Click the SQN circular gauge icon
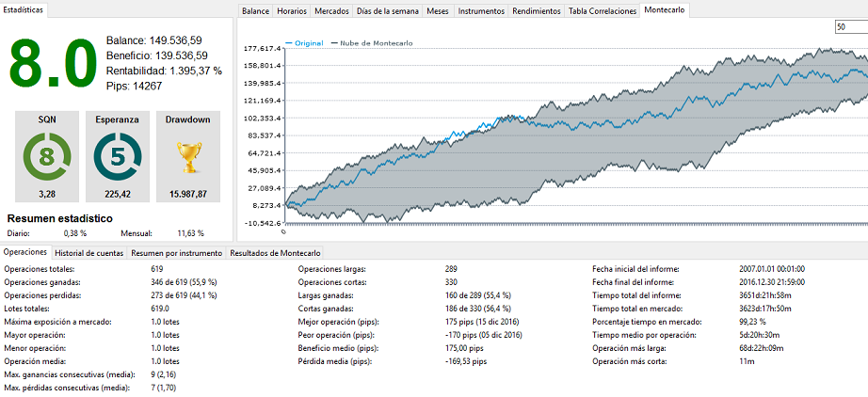 [45, 155]
